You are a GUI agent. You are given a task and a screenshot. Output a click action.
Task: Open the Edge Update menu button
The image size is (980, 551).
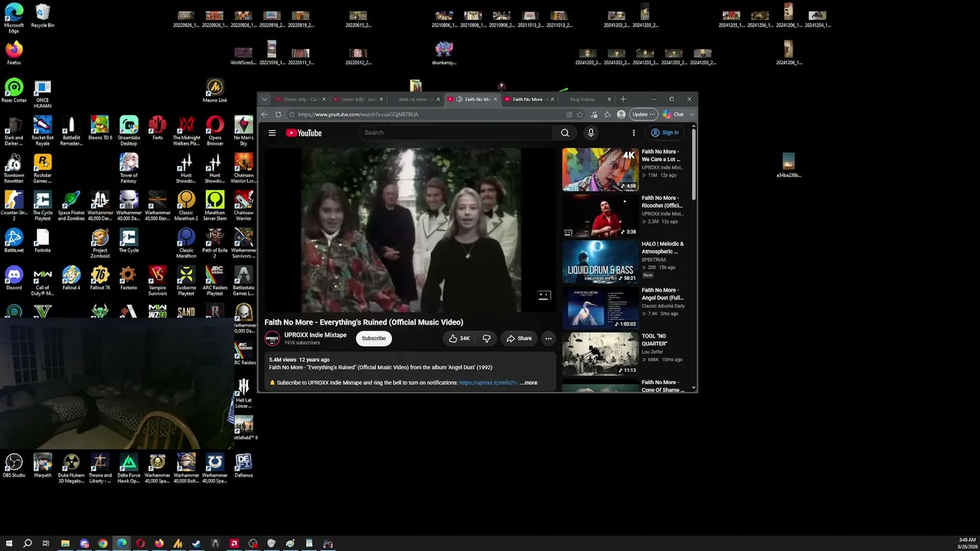point(643,115)
